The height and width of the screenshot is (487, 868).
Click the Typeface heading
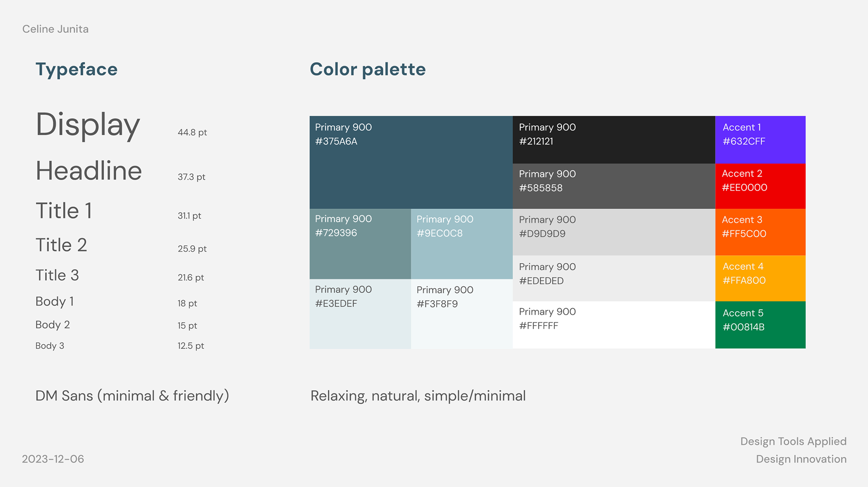coord(76,70)
